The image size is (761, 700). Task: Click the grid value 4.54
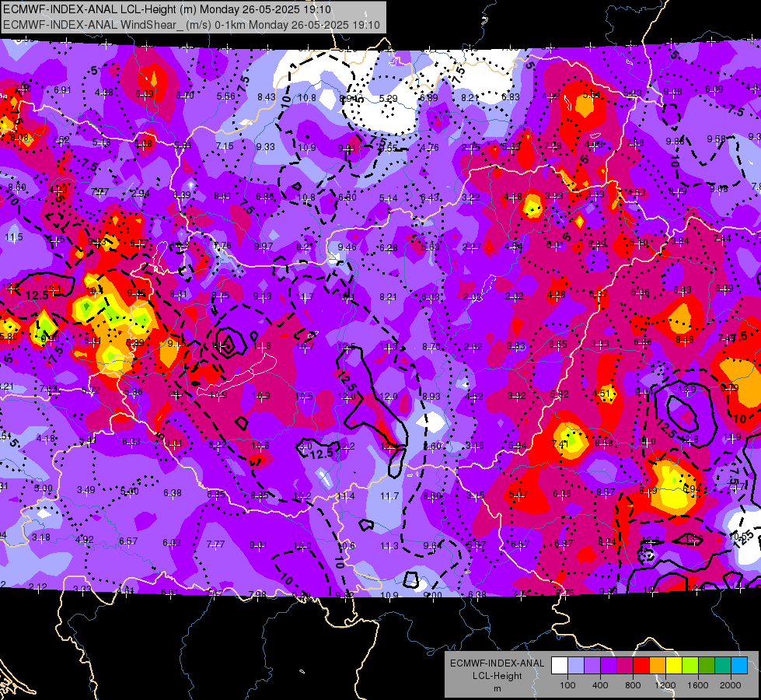pyautogui.click(x=514, y=247)
